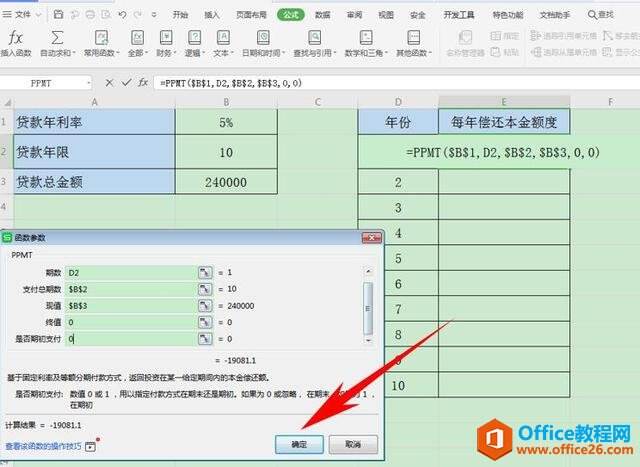
Task: Click 指定 in ribbon
Action: [504, 36]
